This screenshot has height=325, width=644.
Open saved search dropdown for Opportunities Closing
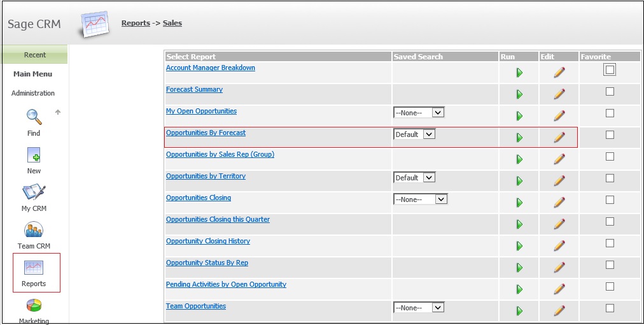[420, 199]
